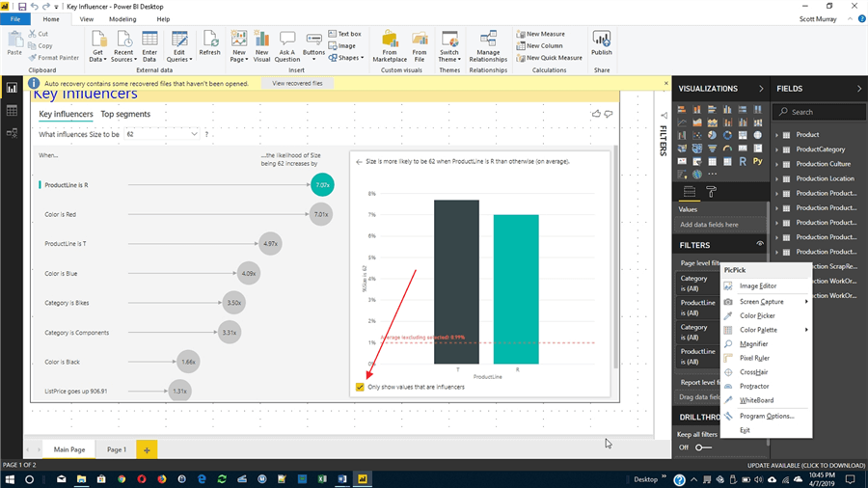
Task: Switch to the View ribbon tab
Action: point(87,19)
